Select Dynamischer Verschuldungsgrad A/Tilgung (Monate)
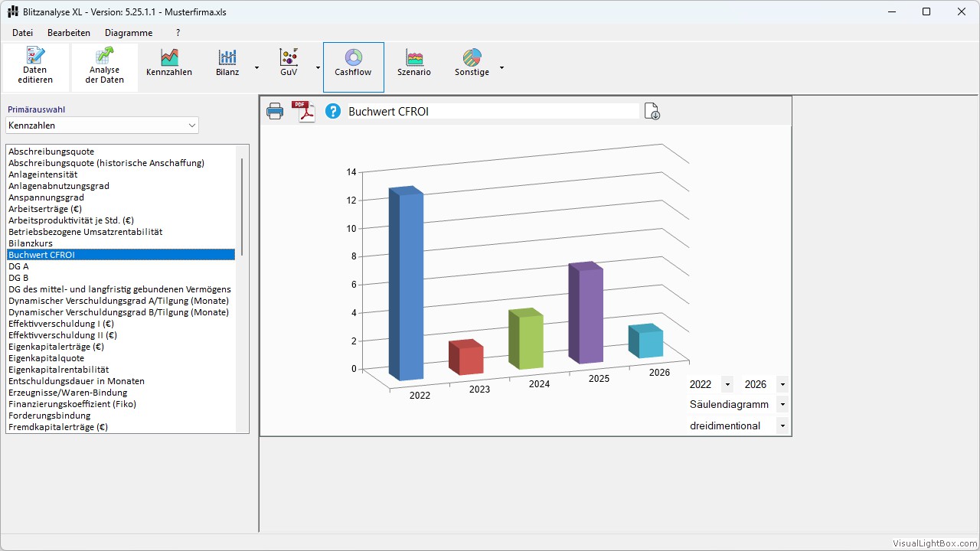 (121, 301)
